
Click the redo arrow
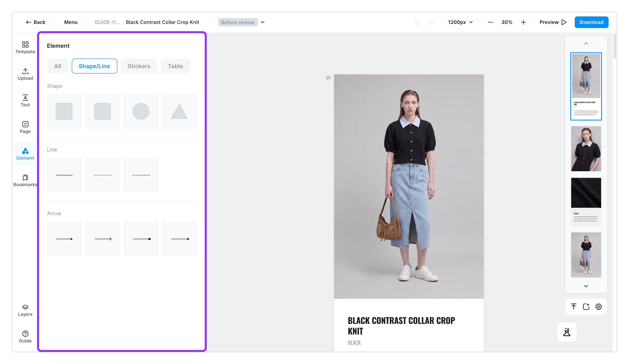click(432, 22)
